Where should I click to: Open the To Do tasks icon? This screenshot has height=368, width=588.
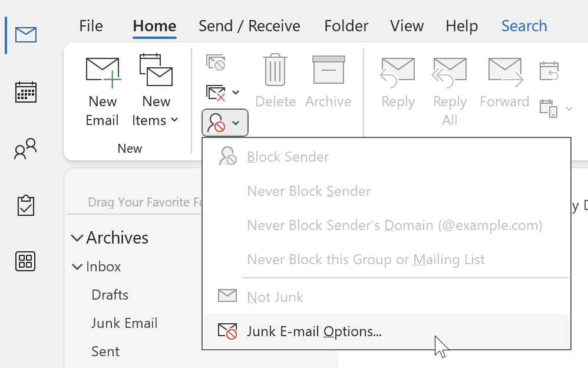tap(25, 205)
